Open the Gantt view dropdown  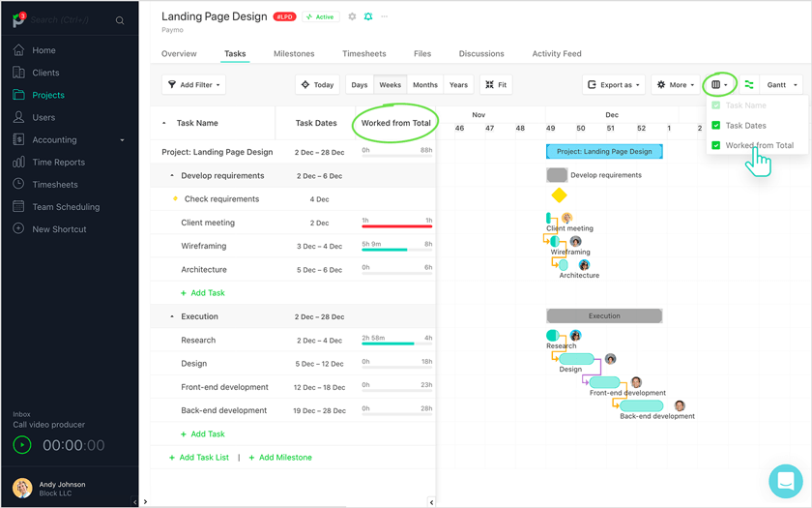(781, 84)
